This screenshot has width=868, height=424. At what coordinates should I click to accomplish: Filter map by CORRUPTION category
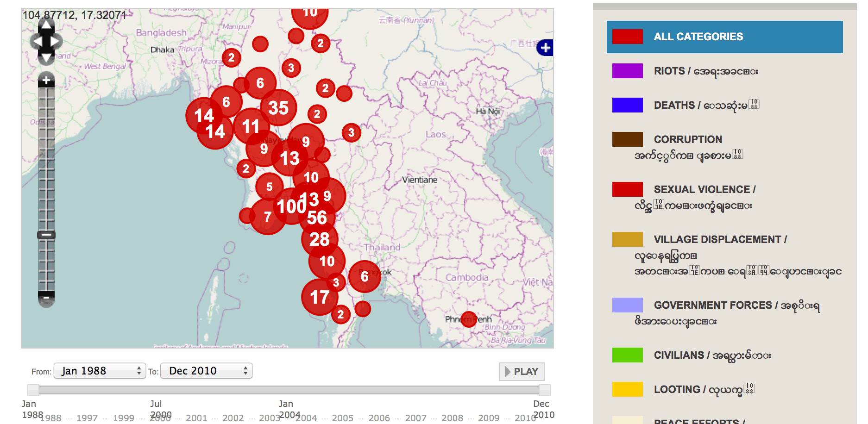pyautogui.click(x=688, y=139)
